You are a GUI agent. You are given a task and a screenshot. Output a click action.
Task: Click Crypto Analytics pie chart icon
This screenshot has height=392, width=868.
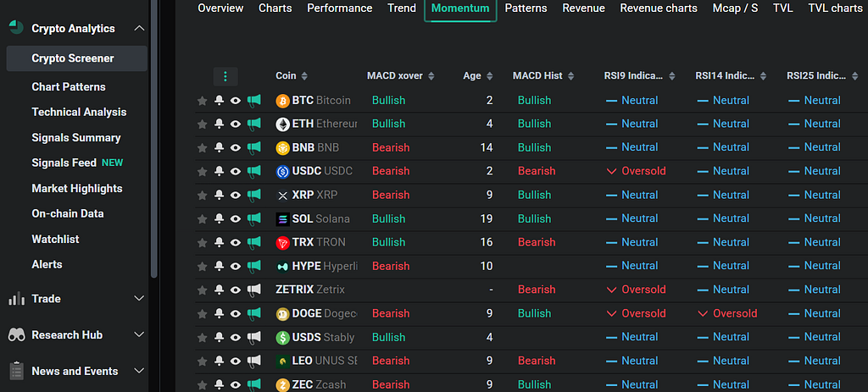(x=17, y=28)
